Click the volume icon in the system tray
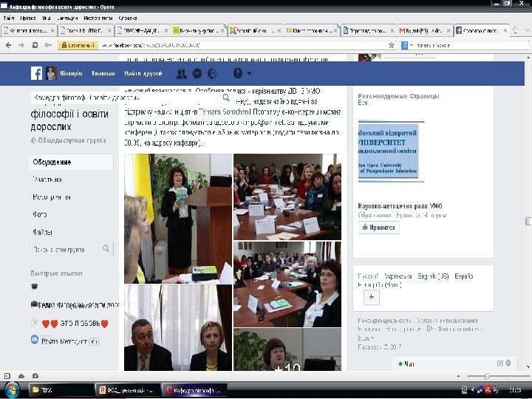 pos(496,390)
